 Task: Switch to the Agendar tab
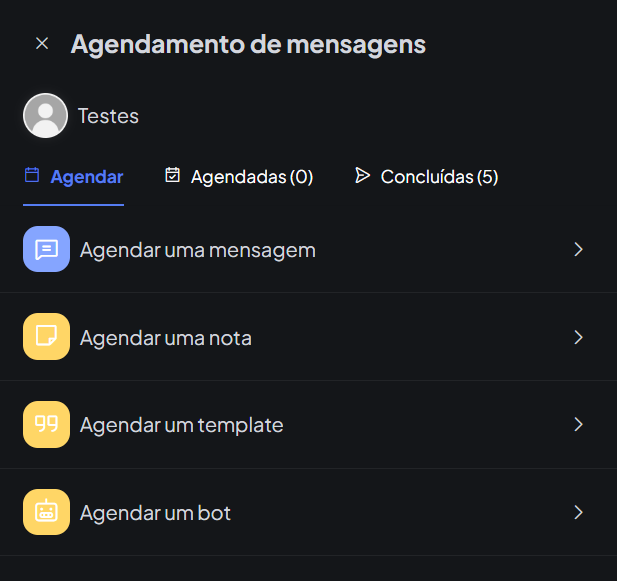86,177
